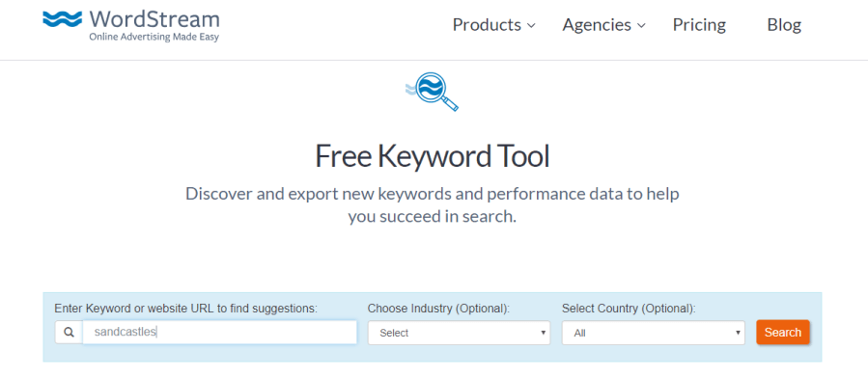Open the Agencies menu

(604, 25)
